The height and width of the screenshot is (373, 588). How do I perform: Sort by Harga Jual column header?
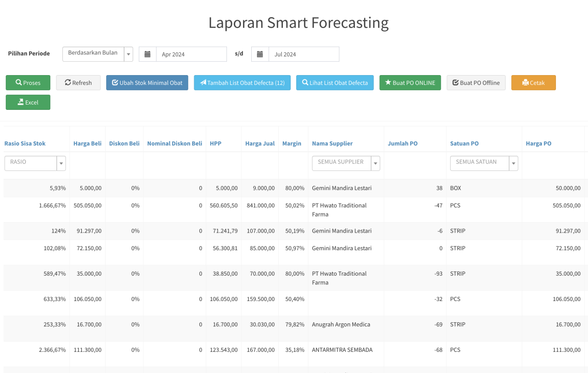(x=260, y=144)
